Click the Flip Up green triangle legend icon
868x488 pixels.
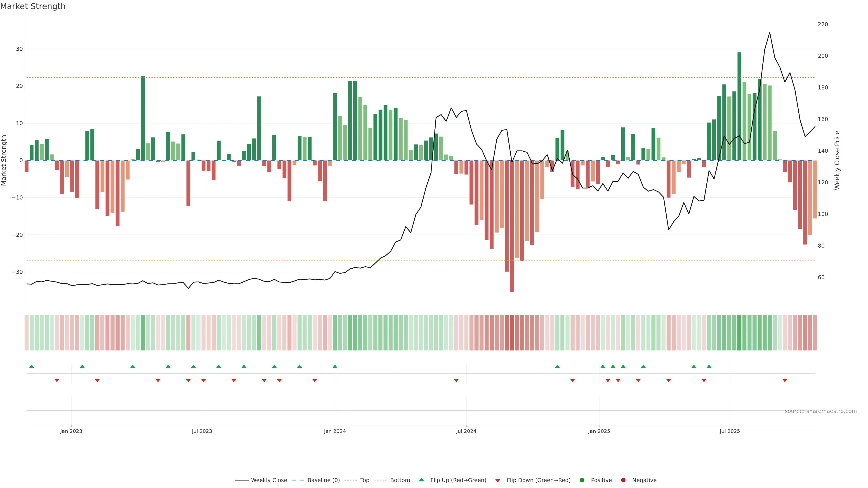(x=421, y=480)
